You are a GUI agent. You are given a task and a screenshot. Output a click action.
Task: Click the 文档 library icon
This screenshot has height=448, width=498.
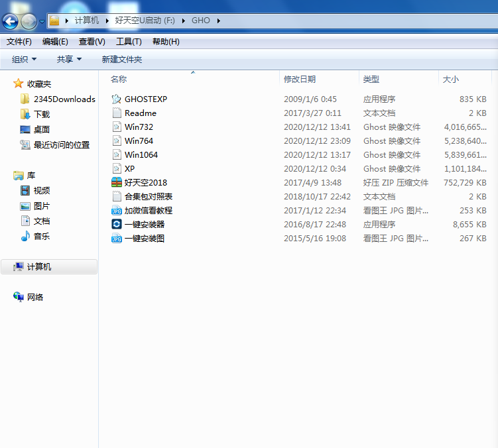(25, 221)
